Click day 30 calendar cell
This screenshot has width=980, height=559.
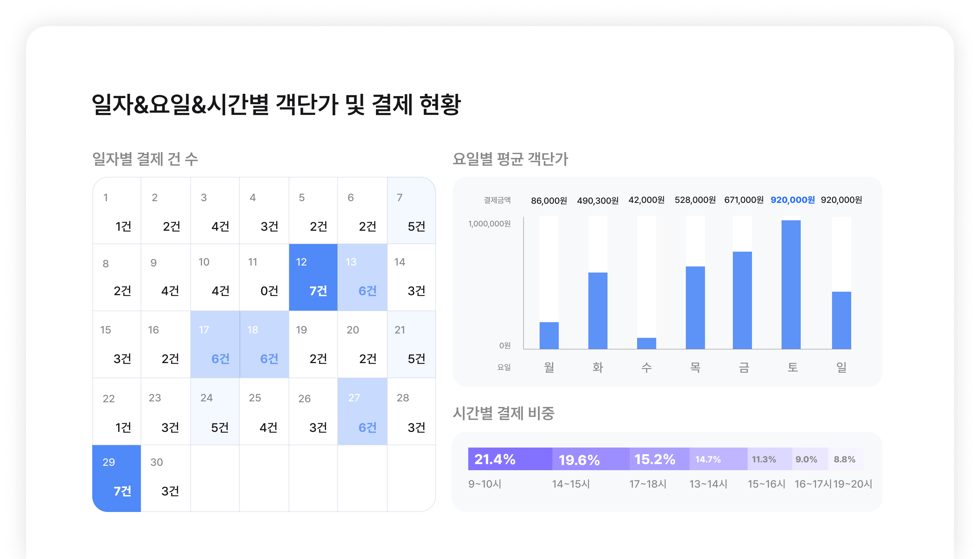(165, 478)
